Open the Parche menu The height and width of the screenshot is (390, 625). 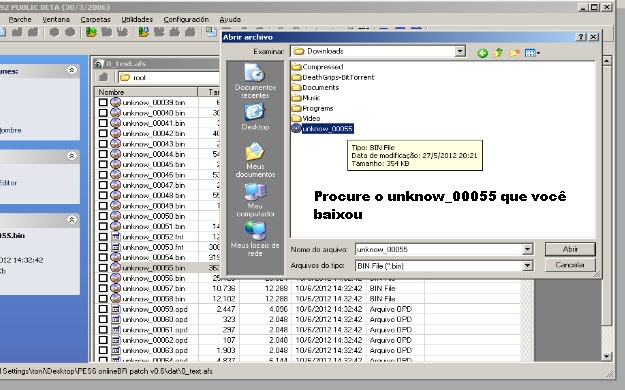point(20,19)
